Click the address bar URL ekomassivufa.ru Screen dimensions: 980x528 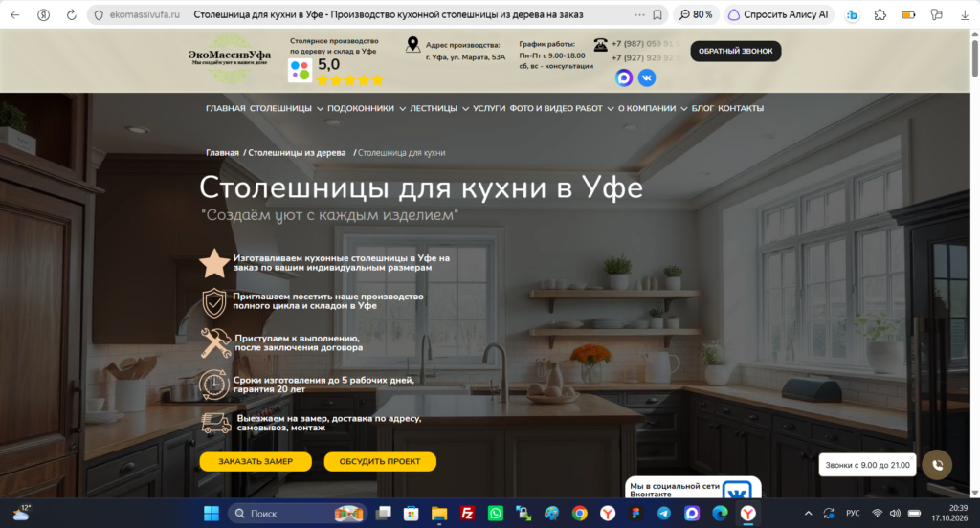145,14
